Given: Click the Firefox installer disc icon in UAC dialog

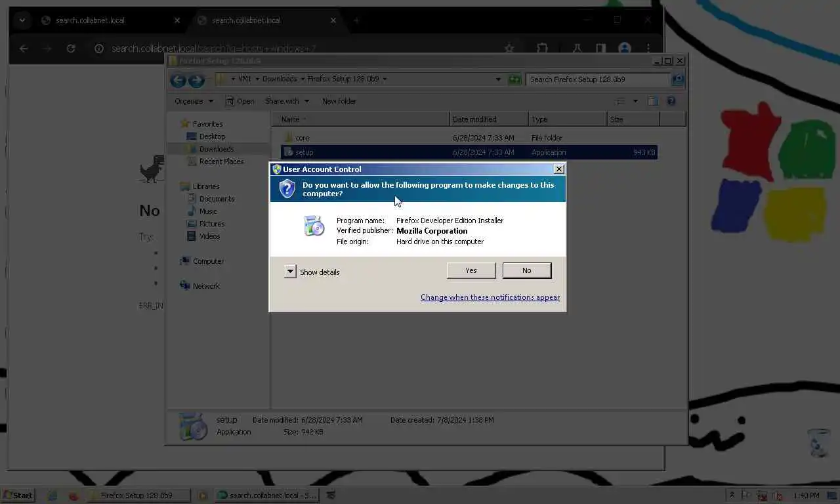Looking at the screenshot, I should click(x=314, y=225).
